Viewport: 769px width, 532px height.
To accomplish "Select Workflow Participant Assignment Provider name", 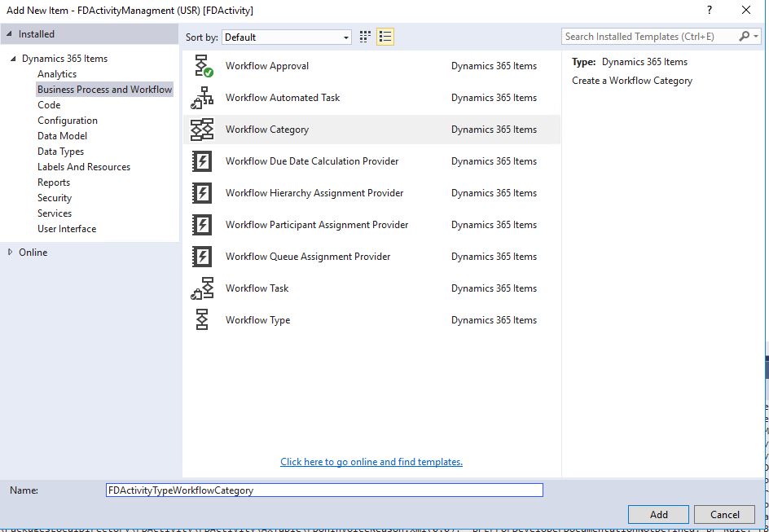I will tap(317, 225).
